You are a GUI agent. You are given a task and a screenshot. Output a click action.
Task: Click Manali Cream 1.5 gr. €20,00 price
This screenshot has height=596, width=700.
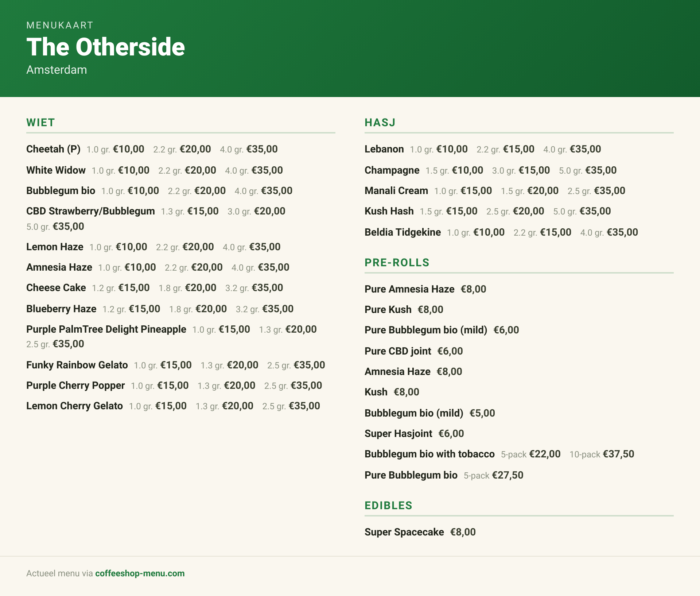530,191
